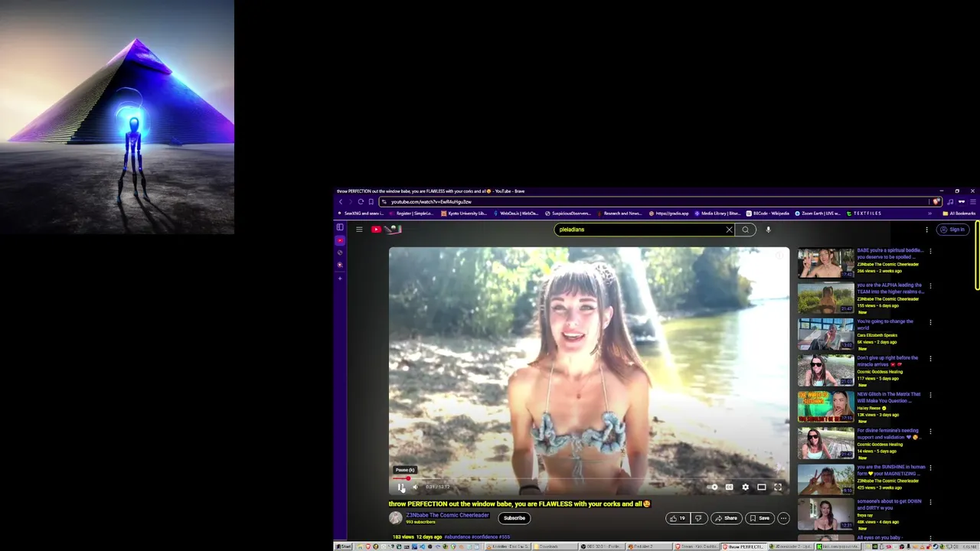Mute the video with the speaker icon
Viewport: 980px width, 551px height.
click(x=416, y=487)
